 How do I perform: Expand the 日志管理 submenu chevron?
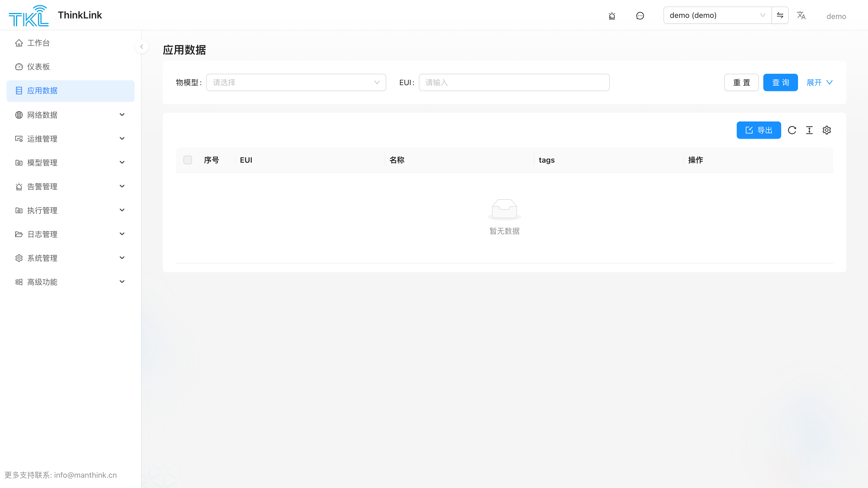(x=122, y=234)
